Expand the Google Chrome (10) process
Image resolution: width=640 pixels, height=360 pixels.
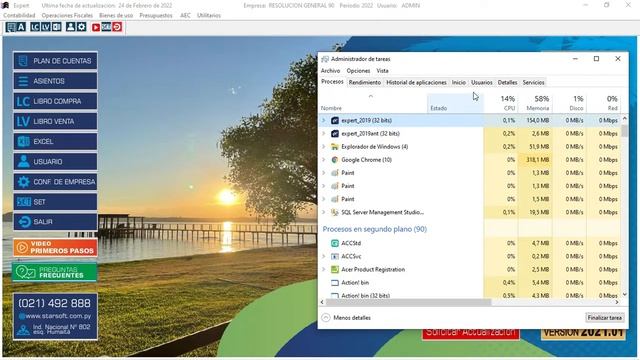(324, 160)
